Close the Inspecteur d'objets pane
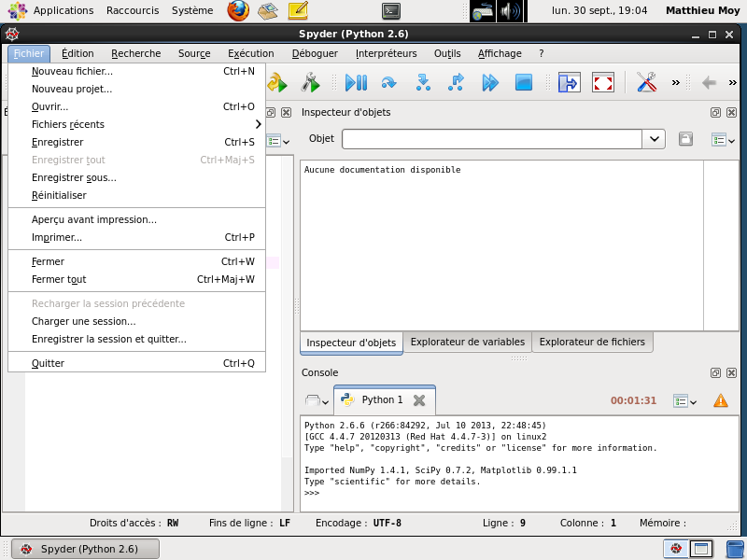747x560 pixels. (731, 112)
